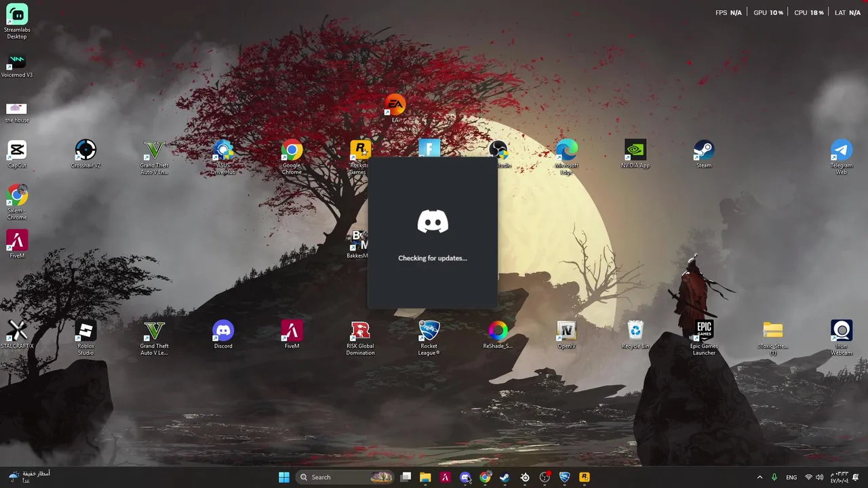This screenshot has height=488, width=868.
Task: Select the Telegram Web desktop icon
Action: (x=842, y=157)
